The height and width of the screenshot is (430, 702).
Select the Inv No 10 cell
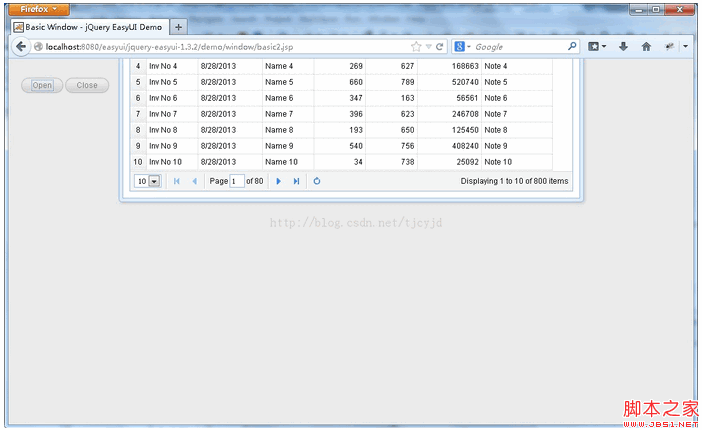(172, 162)
